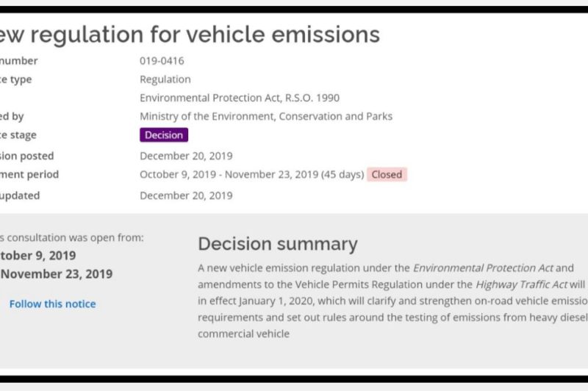Click the purple Decision stage badge
588x391 pixels.
[x=164, y=134]
